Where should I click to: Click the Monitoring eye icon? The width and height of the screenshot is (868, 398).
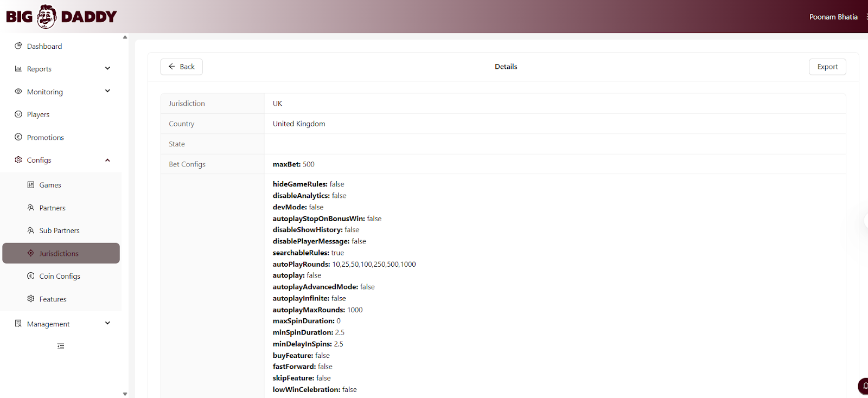point(18,92)
